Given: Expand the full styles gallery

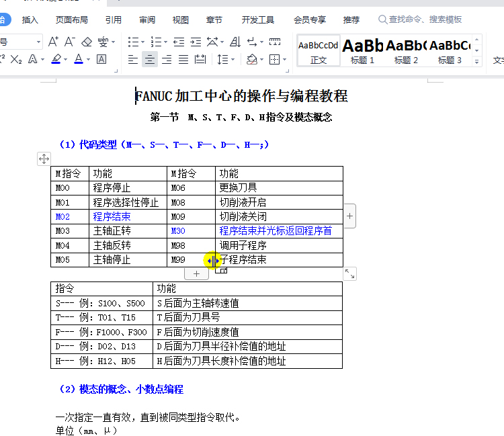Looking at the screenshot, I should tap(476, 61).
